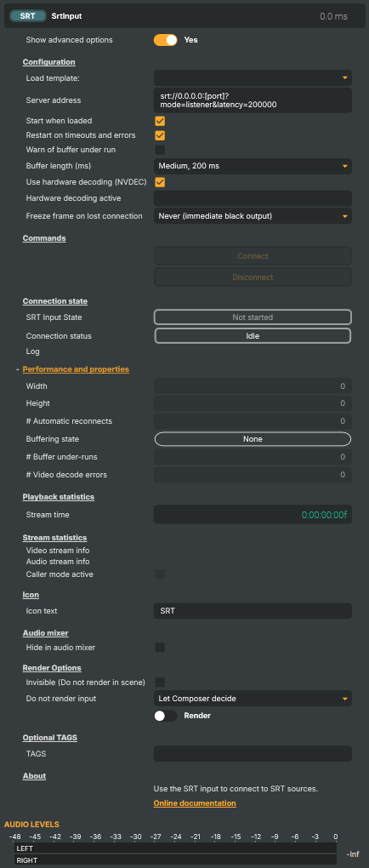Click the Log label
Screen dimensions: 369x868
click(32, 351)
